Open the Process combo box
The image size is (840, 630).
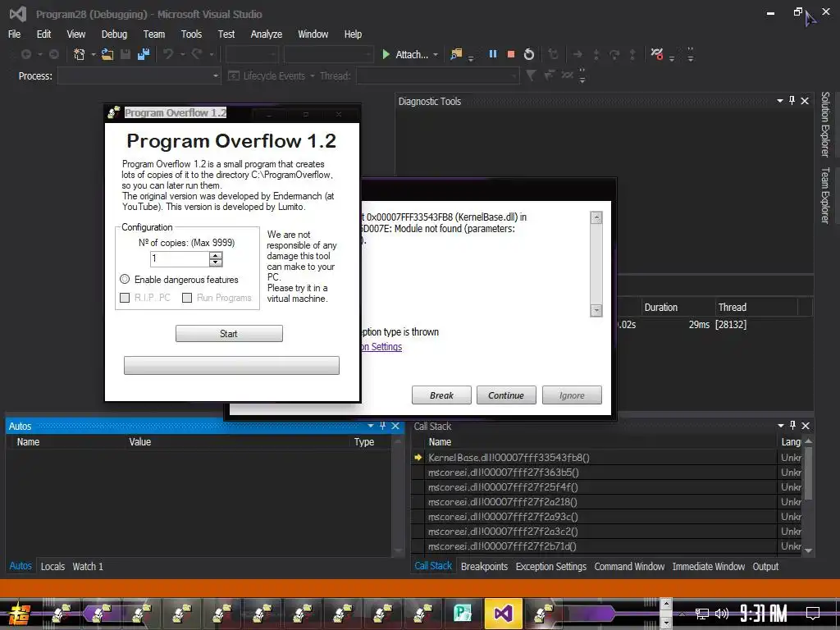pyautogui.click(x=139, y=75)
